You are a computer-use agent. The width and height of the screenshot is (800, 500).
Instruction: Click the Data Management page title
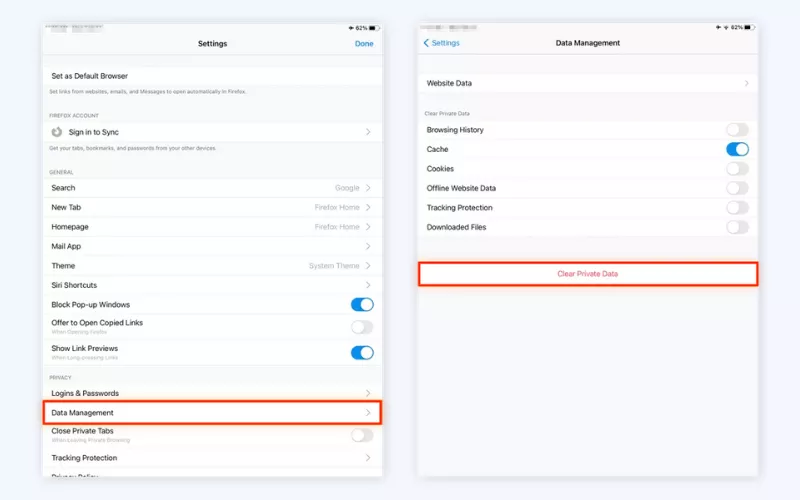(x=588, y=43)
